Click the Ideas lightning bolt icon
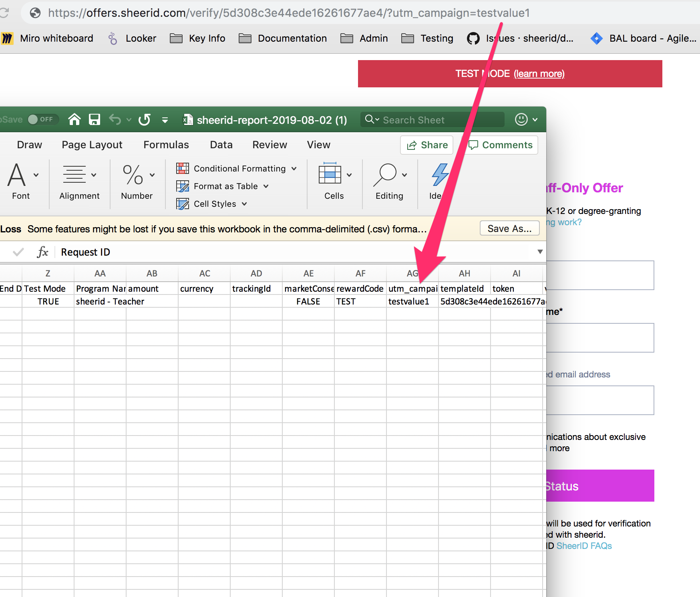 (x=440, y=175)
